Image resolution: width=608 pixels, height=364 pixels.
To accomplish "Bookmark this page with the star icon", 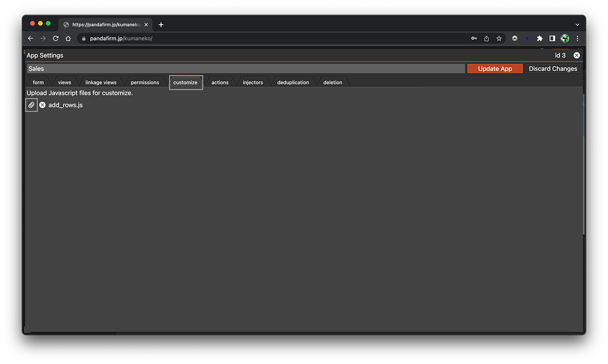I will point(499,38).
